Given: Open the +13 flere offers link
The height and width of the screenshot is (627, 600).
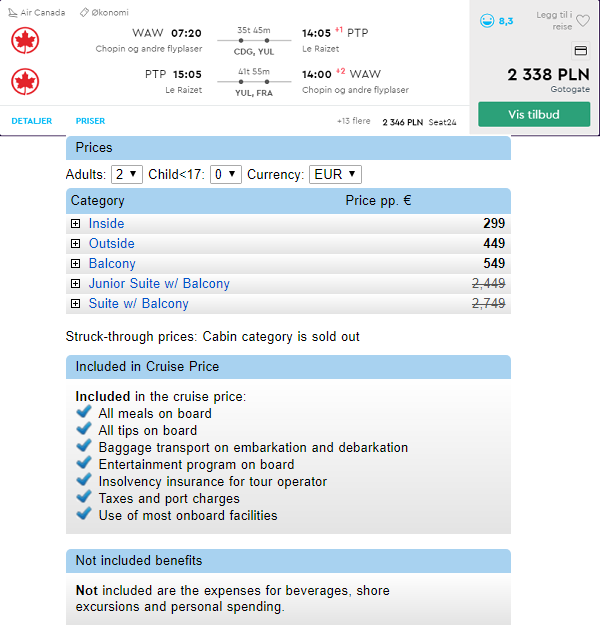Looking at the screenshot, I should 354,121.
